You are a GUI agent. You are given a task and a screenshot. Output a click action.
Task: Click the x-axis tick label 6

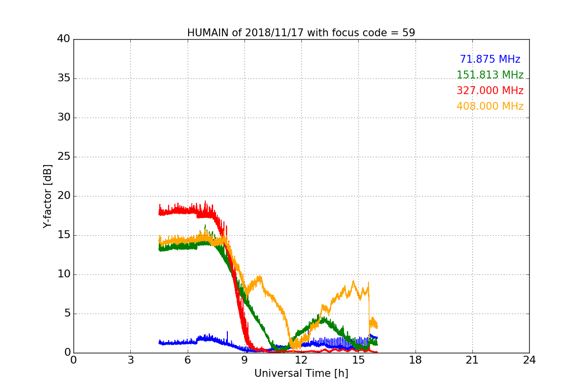187,360
